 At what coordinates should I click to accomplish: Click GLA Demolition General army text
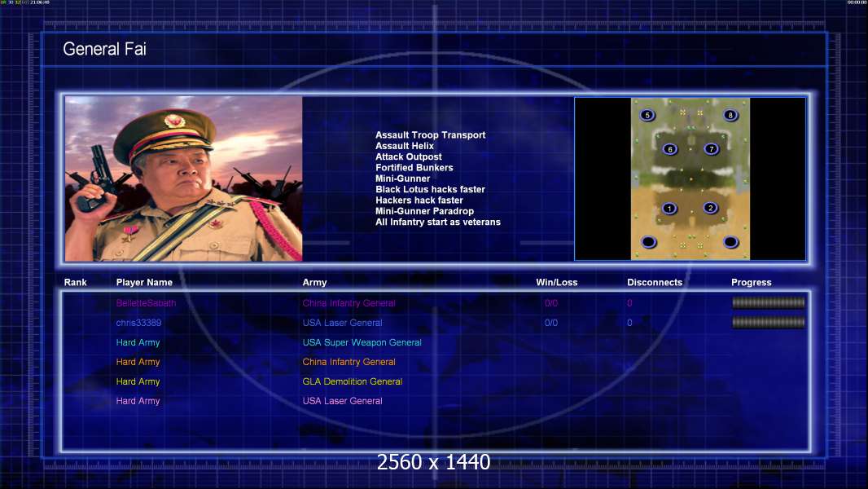click(352, 381)
